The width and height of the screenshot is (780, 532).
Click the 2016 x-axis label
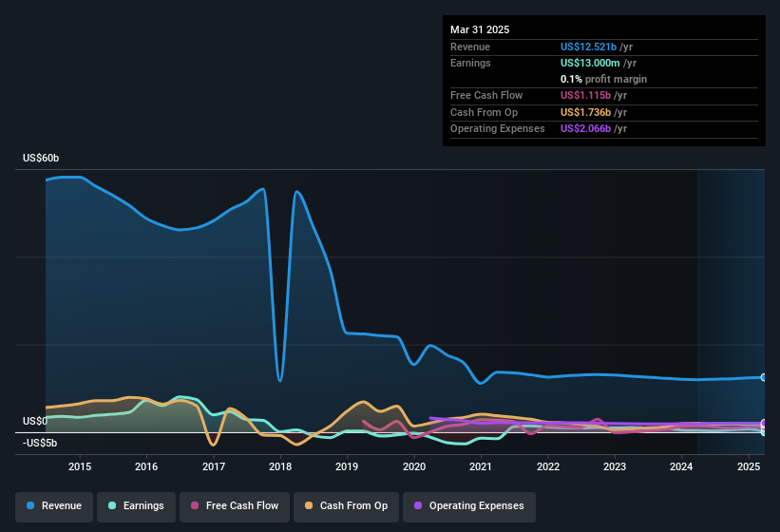point(146,466)
